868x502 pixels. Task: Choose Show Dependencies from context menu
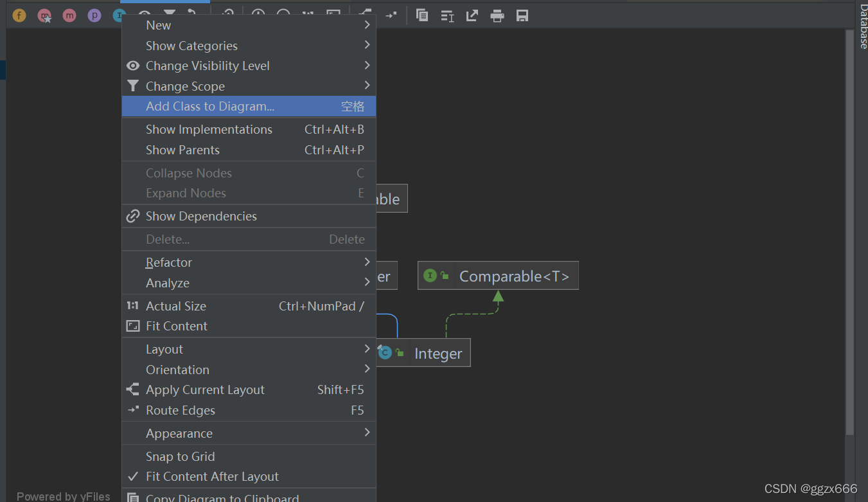pos(249,216)
